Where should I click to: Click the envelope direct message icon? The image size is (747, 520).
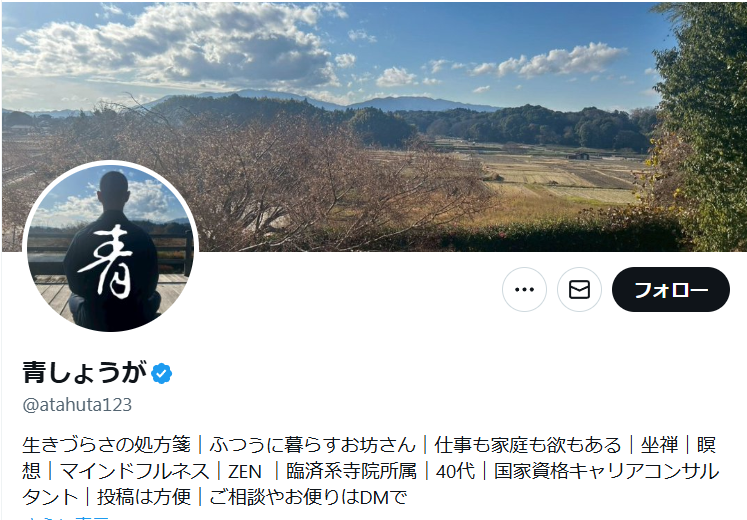pyautogui.click(x=579, y=290)
